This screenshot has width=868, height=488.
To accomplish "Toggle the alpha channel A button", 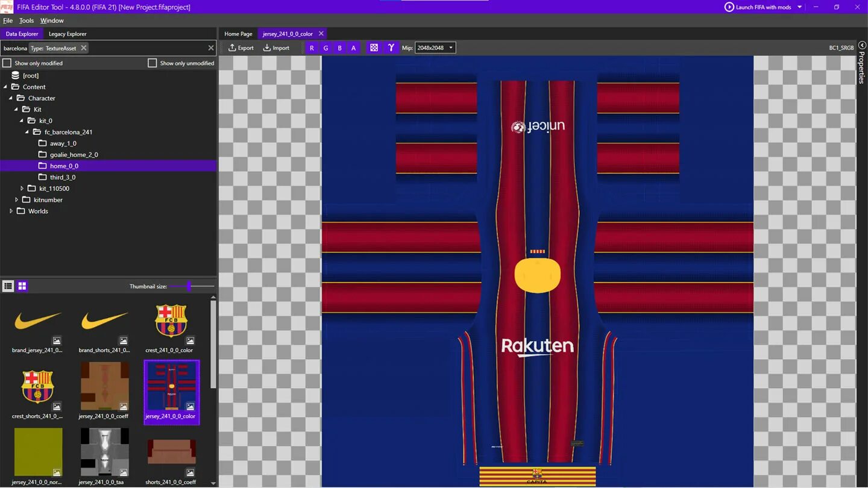I will click(353, 48).
